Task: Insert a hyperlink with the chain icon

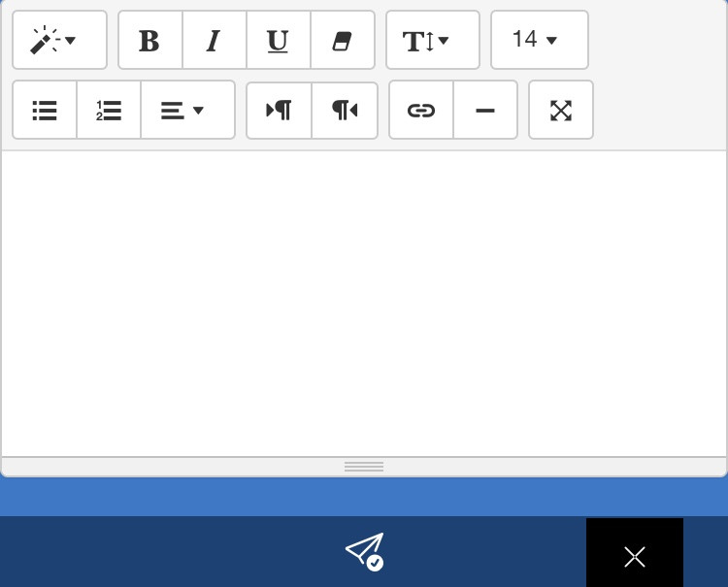Action: pos(420,111)
